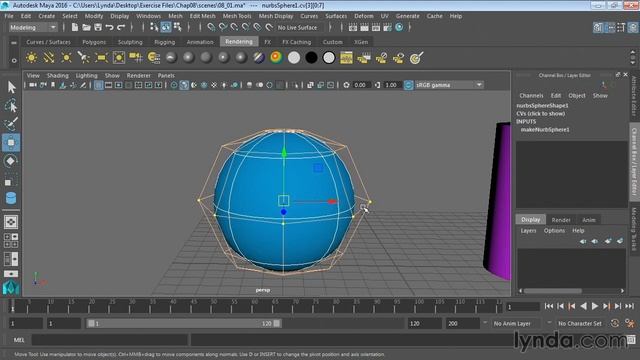Open the Mesh Tools menu

click(x=237, y=16)
